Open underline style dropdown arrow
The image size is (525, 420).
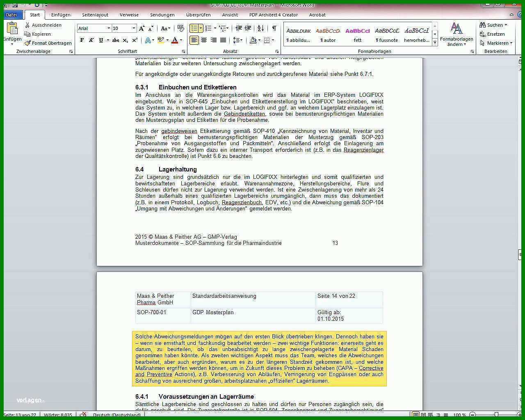click(108, 40)
